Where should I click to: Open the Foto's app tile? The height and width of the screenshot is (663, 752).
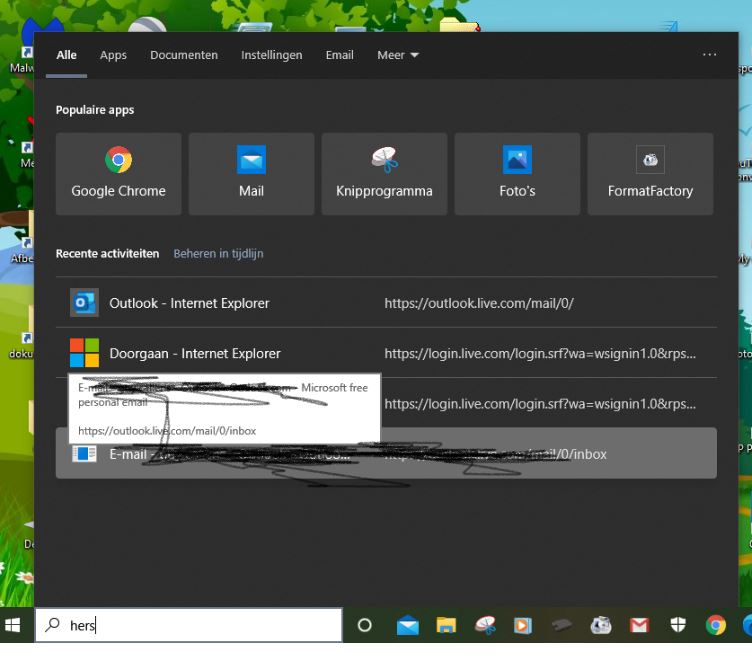point(517,174)
